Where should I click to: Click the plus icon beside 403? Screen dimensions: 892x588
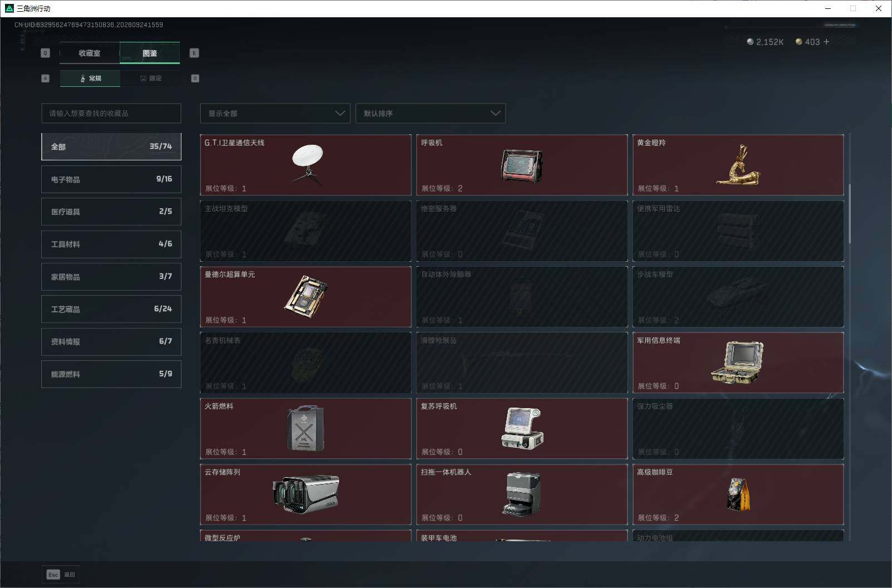coord(826,42)
